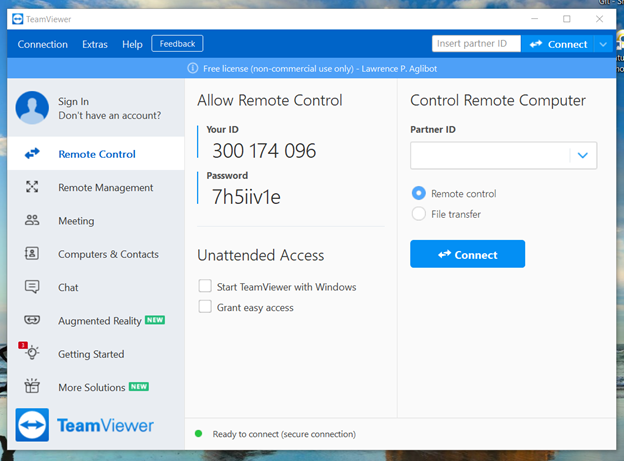Screen dimensions: 624x461
Task: Select the Remote control radio button
Action: pyautogui.click(x=419, y=193)
